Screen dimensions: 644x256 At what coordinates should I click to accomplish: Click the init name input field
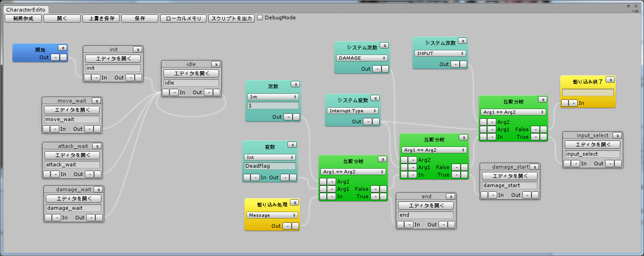tap(113, 68)
